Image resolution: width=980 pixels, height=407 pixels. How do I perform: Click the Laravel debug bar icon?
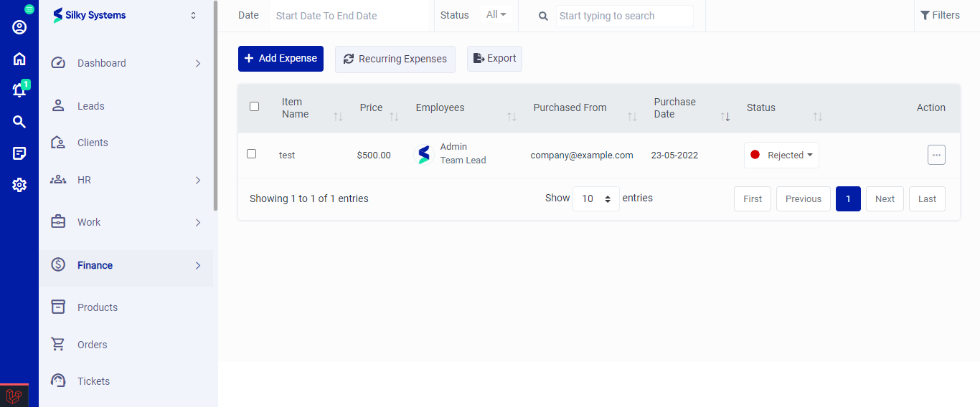pyautogui.click(x=14, y=396)
